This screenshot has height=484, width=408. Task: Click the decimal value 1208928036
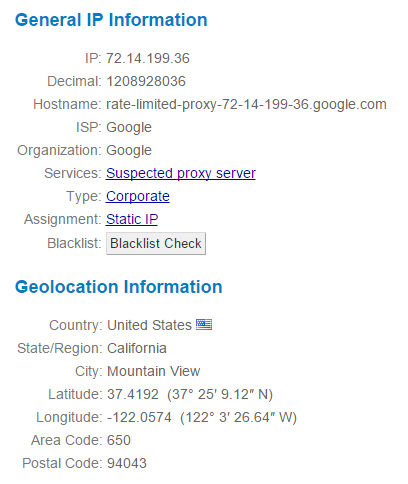146,81
